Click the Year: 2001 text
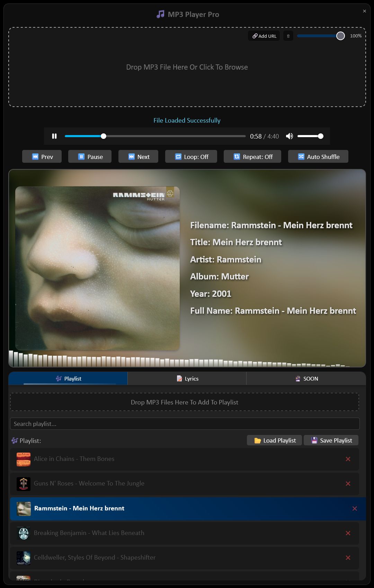Viewport: 374px width, 588px height. [x=211, y=294]
